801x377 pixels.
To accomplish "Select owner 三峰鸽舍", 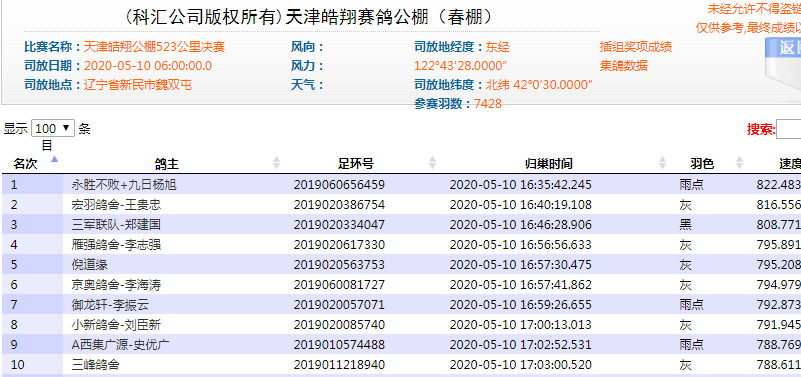I will coord(96,365).
